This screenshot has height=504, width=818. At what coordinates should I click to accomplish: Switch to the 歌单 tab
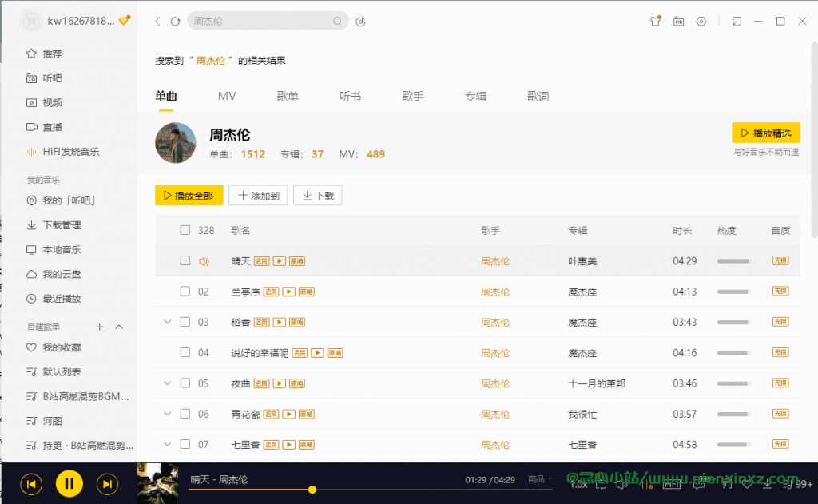click(x=288, y=96)
